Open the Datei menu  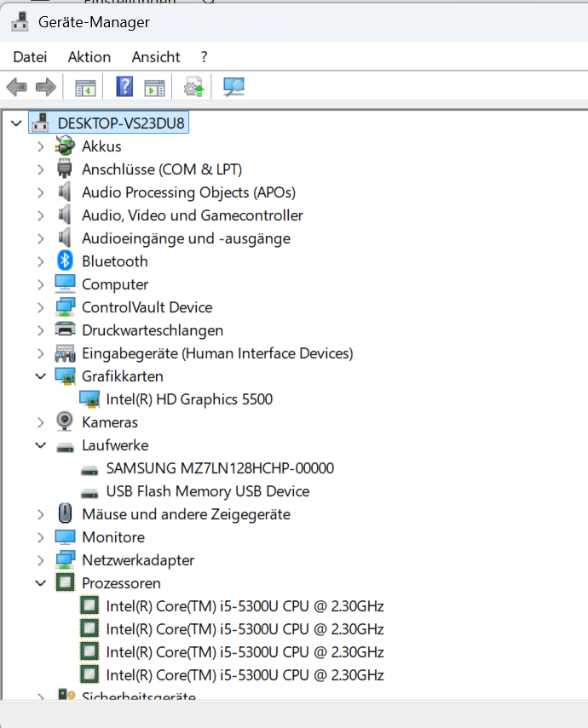(30, 57)
